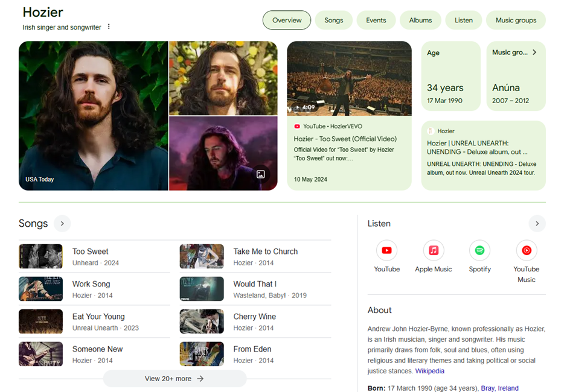This screenshot has width=567, height=392.
Task: Click Take Me to Church thumbnail
Action: point(202,256)
